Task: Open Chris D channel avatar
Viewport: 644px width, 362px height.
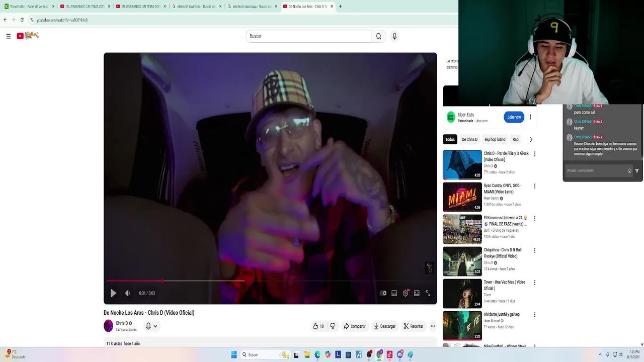Action: 108,326
